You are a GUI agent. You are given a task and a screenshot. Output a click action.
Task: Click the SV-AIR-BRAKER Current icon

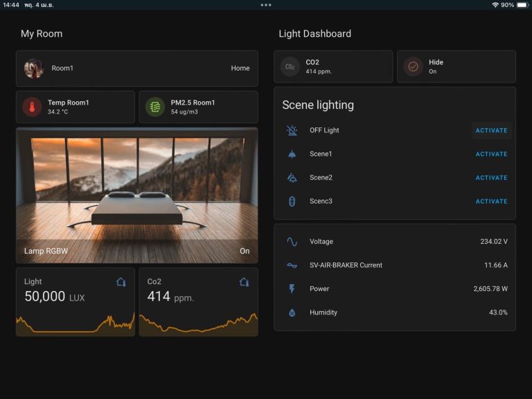click(x=292, y=265)
